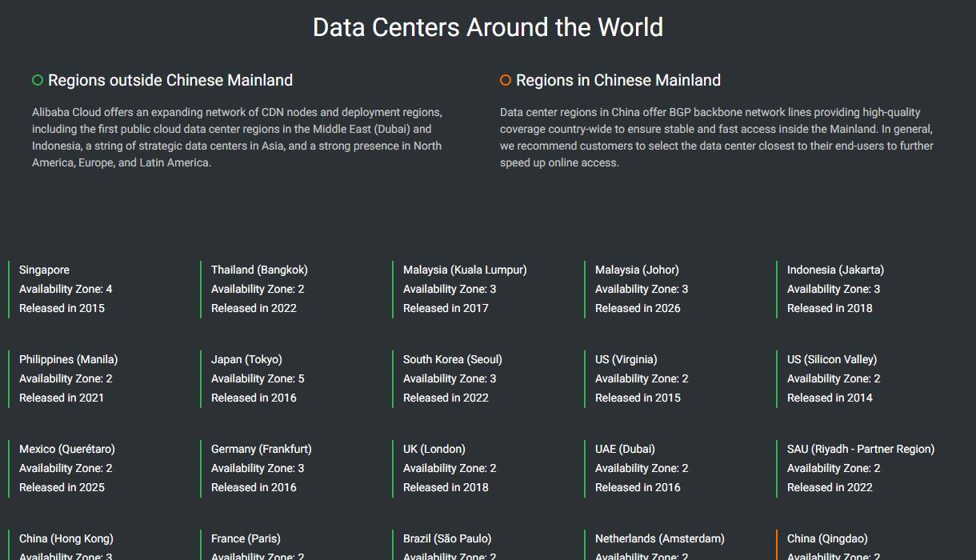
Task: Click the UK (London) region name
Action: point(434,449)
